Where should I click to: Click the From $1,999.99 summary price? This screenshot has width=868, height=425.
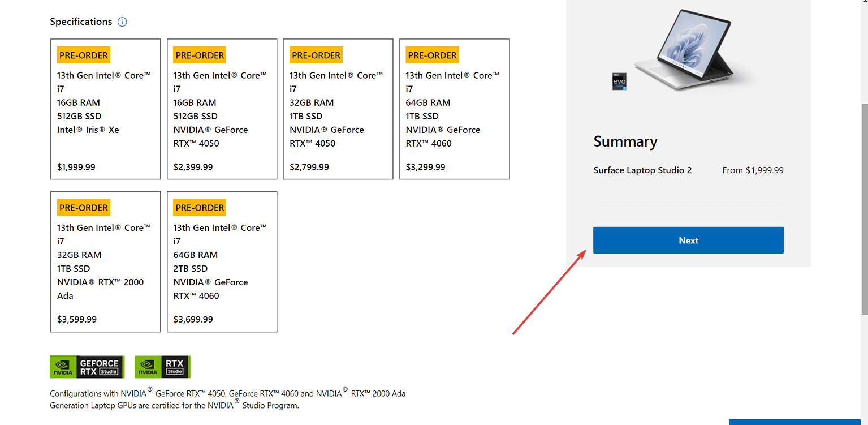click(x=753, y=170)
